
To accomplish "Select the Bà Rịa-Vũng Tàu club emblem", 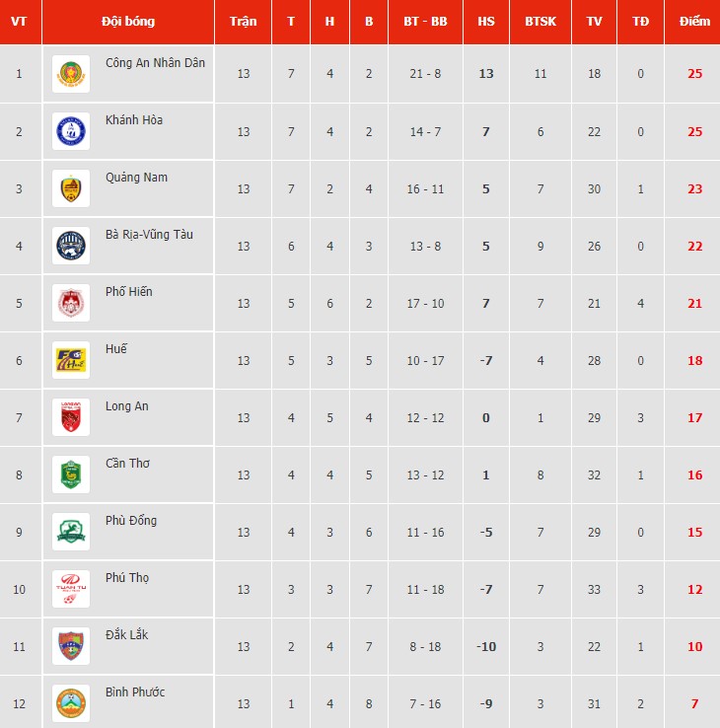I will click(71, 246).
